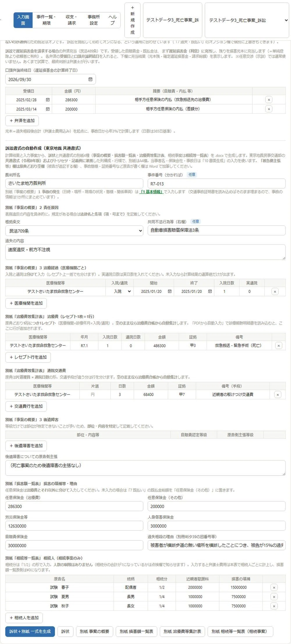Delete the 286300 payment row

click(x=269, y=100)
